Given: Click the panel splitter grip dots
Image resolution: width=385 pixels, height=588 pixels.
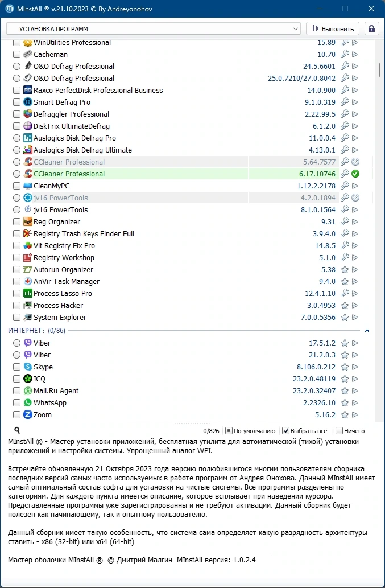Looking at the screenshot, I should click(192, 423).
